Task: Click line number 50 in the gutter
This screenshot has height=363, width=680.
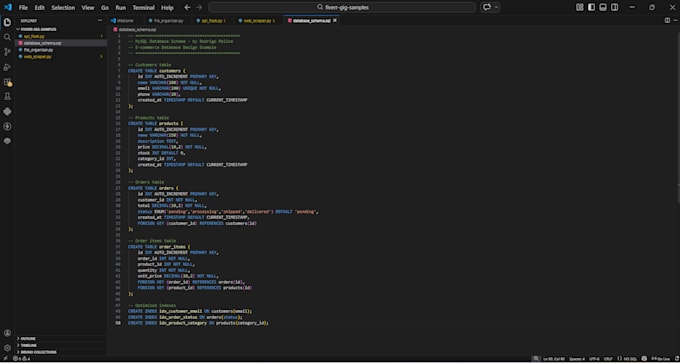Action: coord(118,323)
